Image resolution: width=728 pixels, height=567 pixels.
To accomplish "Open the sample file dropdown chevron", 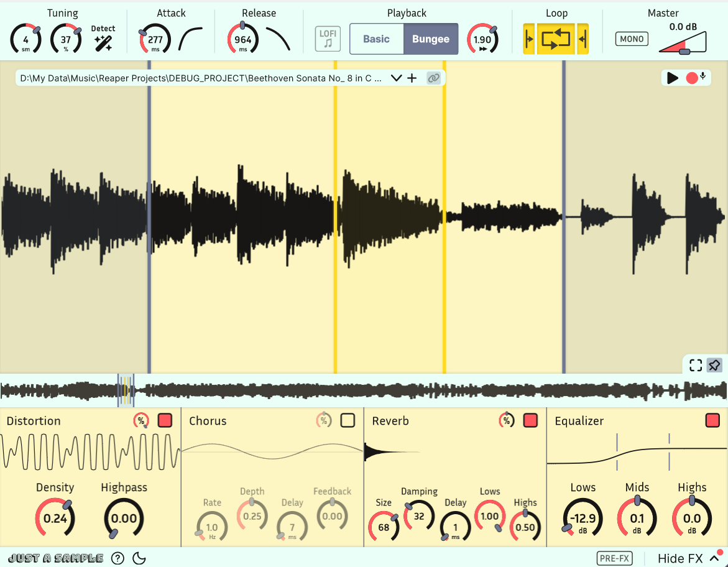I will tap(396, 78).
